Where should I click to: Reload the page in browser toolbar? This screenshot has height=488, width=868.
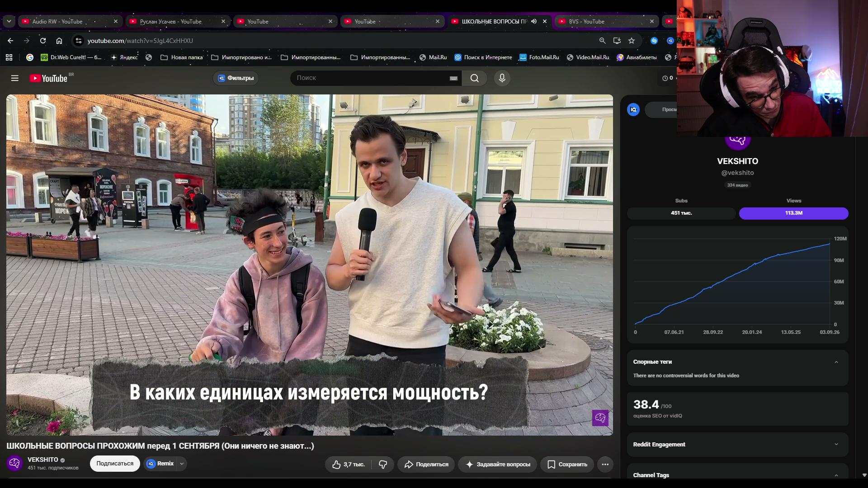click(43, 41)
